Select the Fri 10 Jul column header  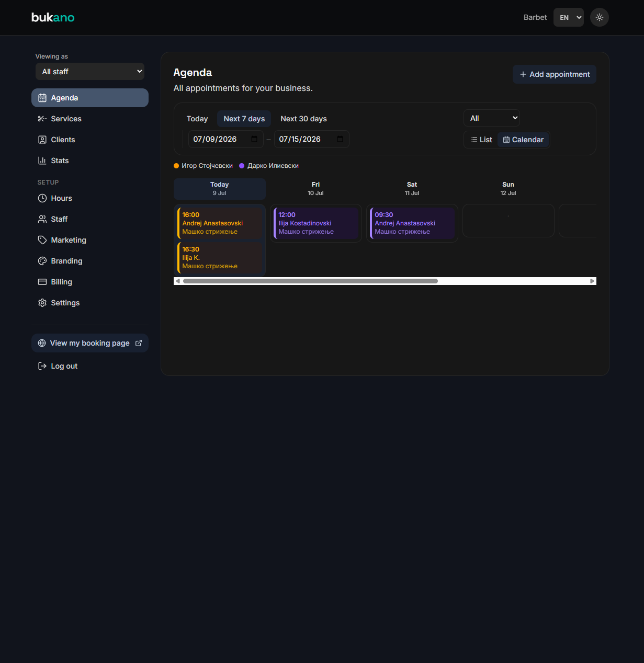point(316,189)
